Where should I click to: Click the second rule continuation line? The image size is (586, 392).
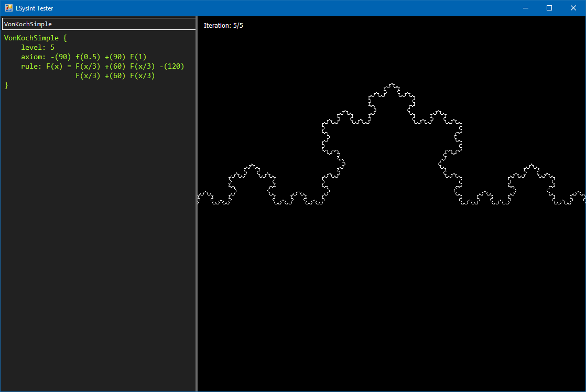coord(115,75)
